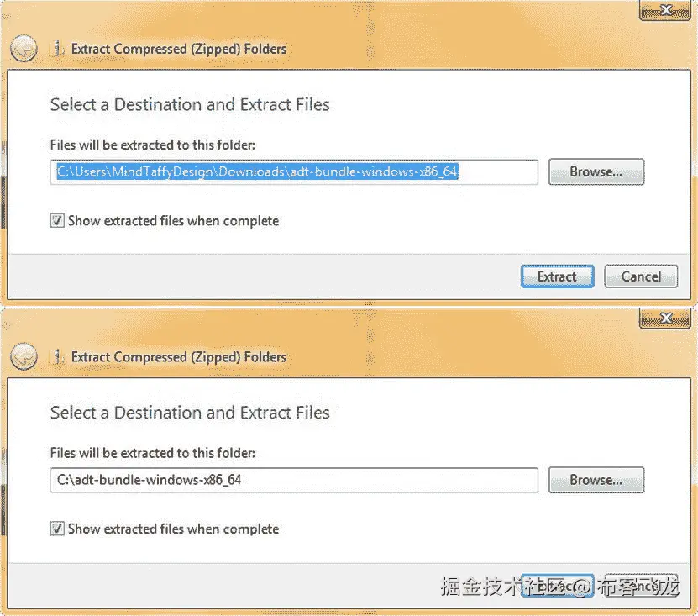The width and height of the screenshot is (698, 616).
Task: Click the zip folder icon in lower dialog title
Action: tap(57, 356)
